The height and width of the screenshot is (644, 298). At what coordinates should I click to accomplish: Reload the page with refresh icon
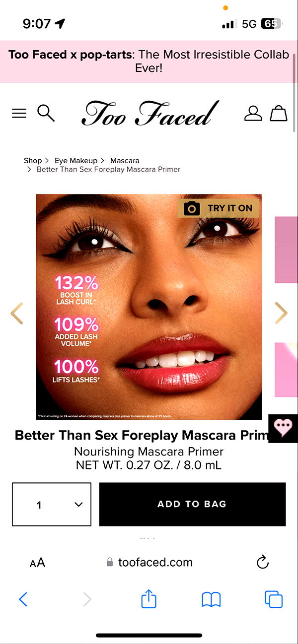pyautogui.click(x=262, y=562)
